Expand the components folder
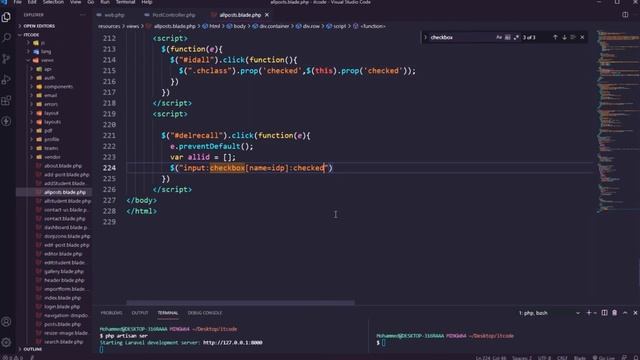Viewport: 640px width, 360px height. (x=58, y=87)
